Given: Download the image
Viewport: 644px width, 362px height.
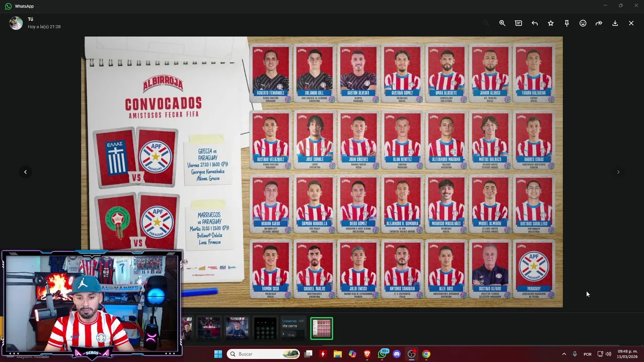Looking at the screenshot, I should click(615, 23).
